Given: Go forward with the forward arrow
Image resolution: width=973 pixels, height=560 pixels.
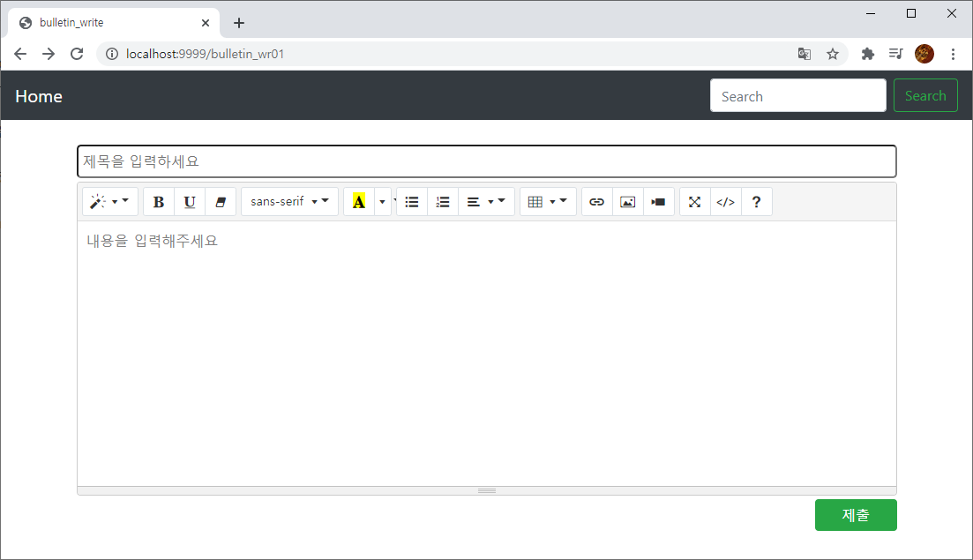Looking at the screenshot, I should tap(49, 54).
